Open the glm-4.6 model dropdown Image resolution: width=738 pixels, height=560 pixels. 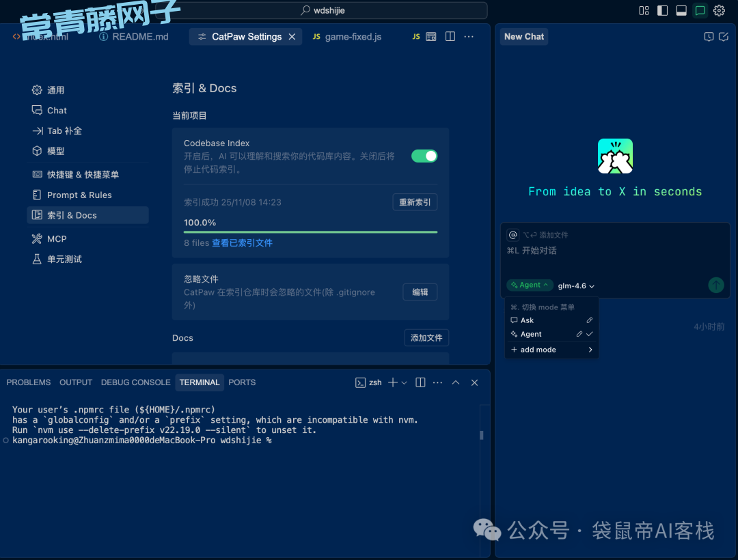coord(576,286)
